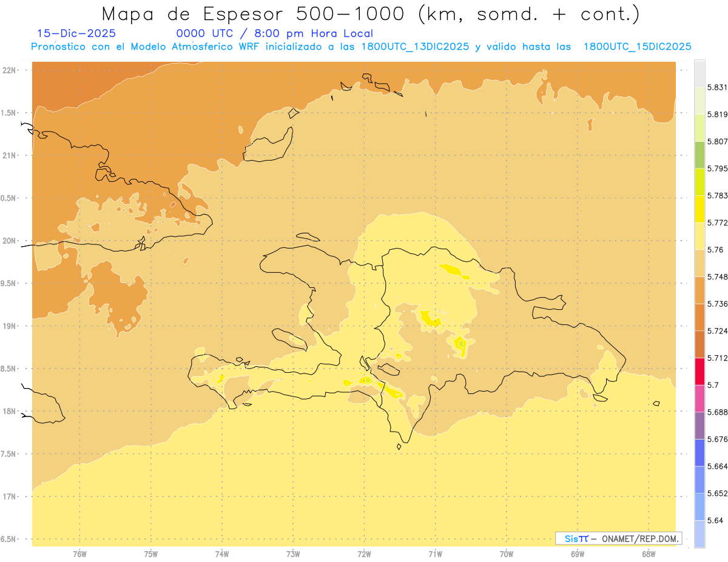Click the 73W longitude axis label
The height and width of the screenshot is (562, 728).
pos(293,554)
